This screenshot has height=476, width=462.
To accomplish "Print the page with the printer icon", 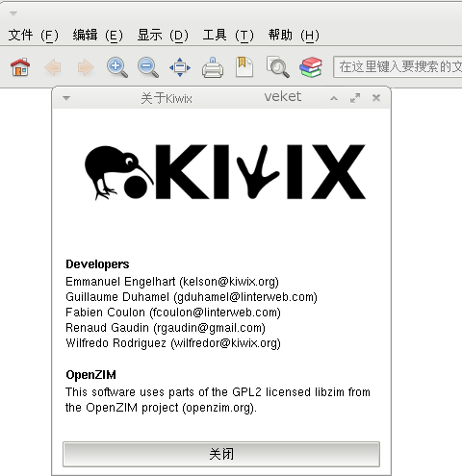I will coord(213,67).
